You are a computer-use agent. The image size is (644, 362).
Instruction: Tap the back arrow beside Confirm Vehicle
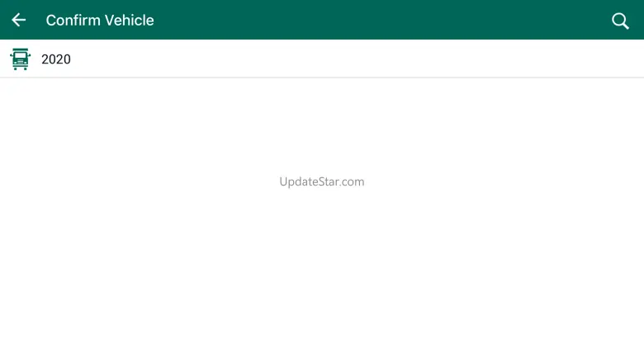[18, 20]
